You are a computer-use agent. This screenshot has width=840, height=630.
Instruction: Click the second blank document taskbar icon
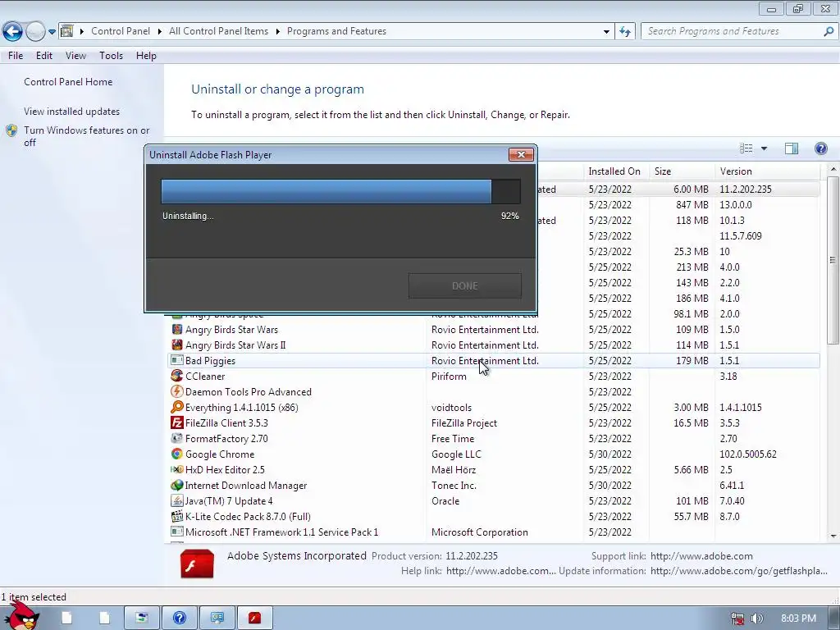pos(104,619)
